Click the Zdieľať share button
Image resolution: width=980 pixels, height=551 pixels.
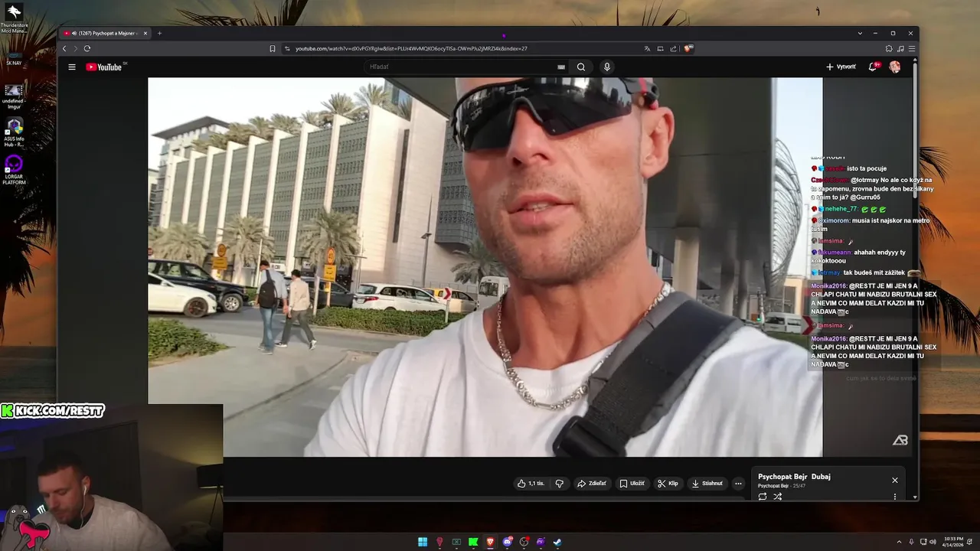click(592, 484)
